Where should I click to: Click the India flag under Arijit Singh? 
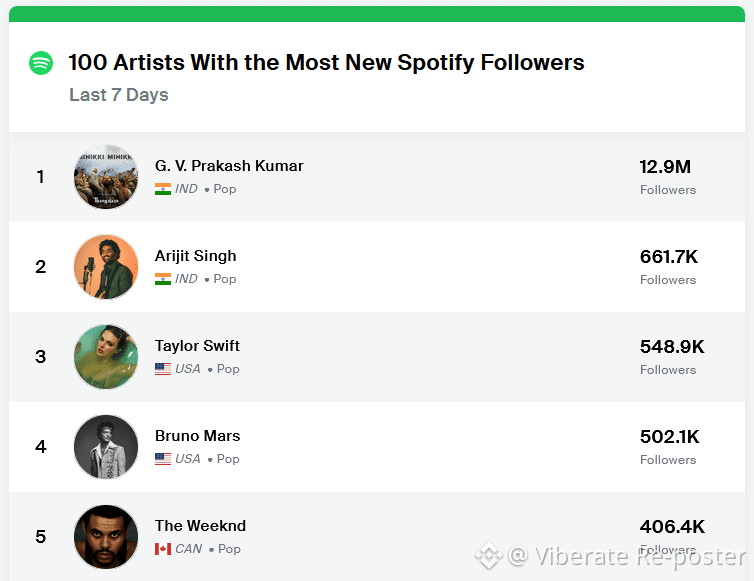(x=163, y=279)
